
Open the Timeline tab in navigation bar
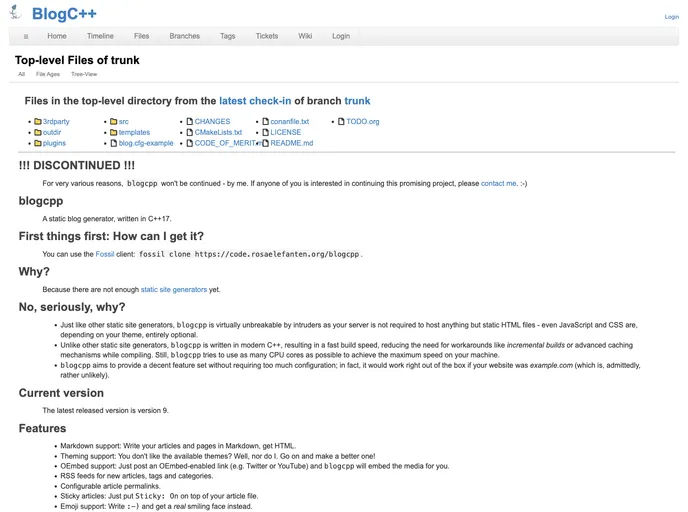[100, 36]
